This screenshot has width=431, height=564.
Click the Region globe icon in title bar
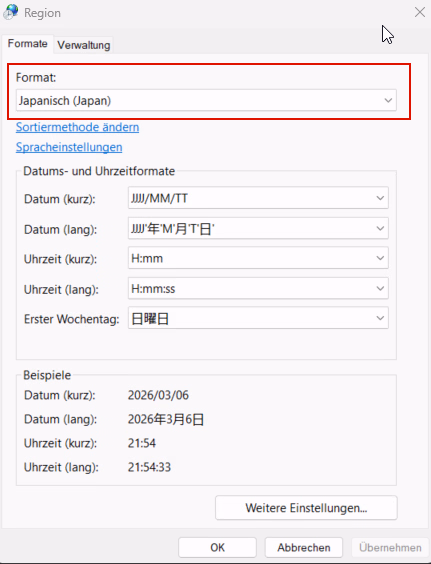11,12
